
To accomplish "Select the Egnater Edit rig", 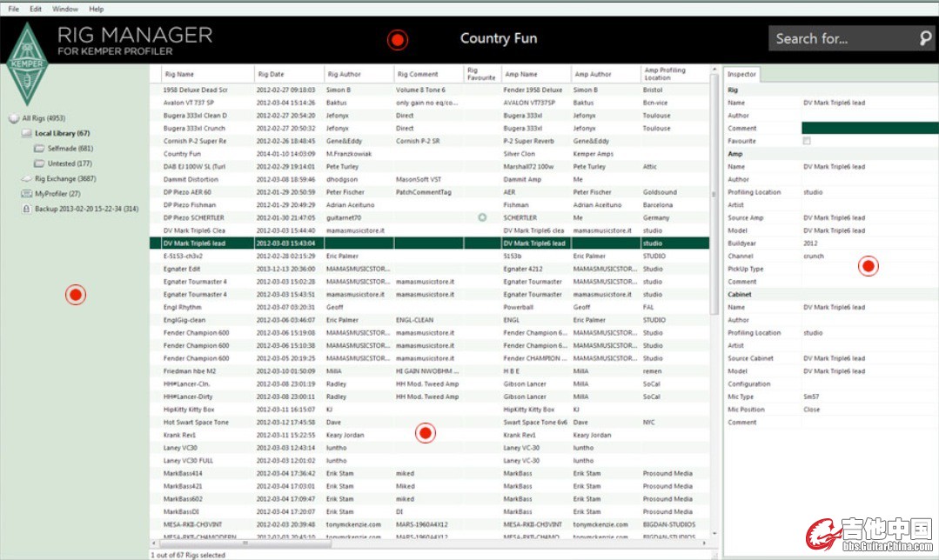I will [429, 269].
